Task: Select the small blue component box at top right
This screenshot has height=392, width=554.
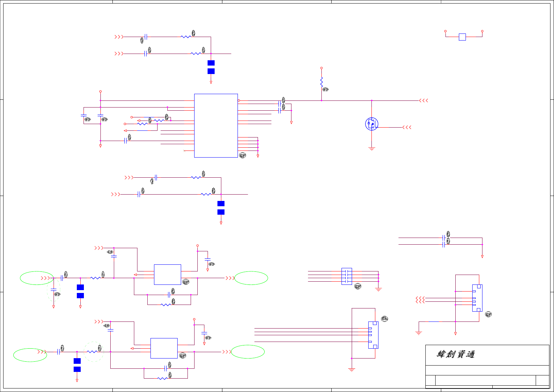Action: click(x=462, y=37)
